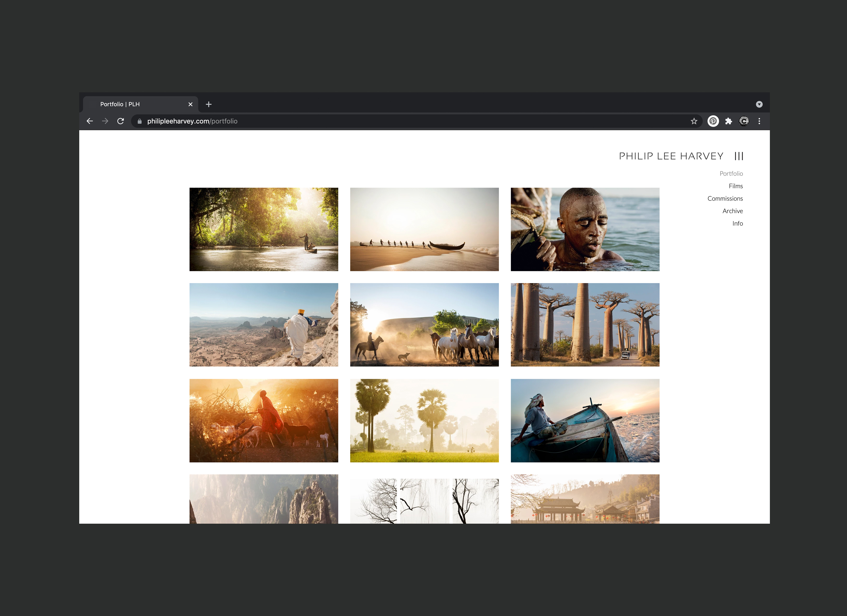Open the Chinese pavilion village photo
Image resolution: width=847 pixels, height=616 pixels.
click(x=585, y=499)
